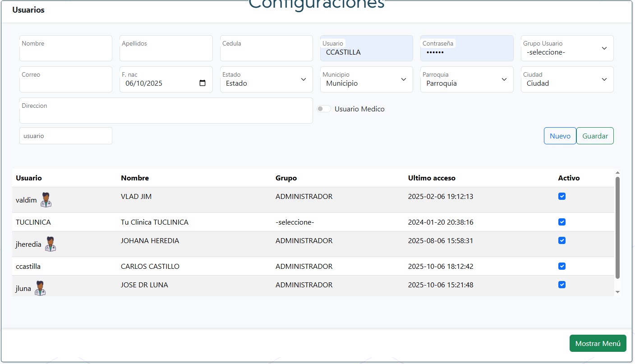The image size is (635, 364).
Task: Click access time 2024-01-20 20:38:16
Action: [x=441, y=222]
